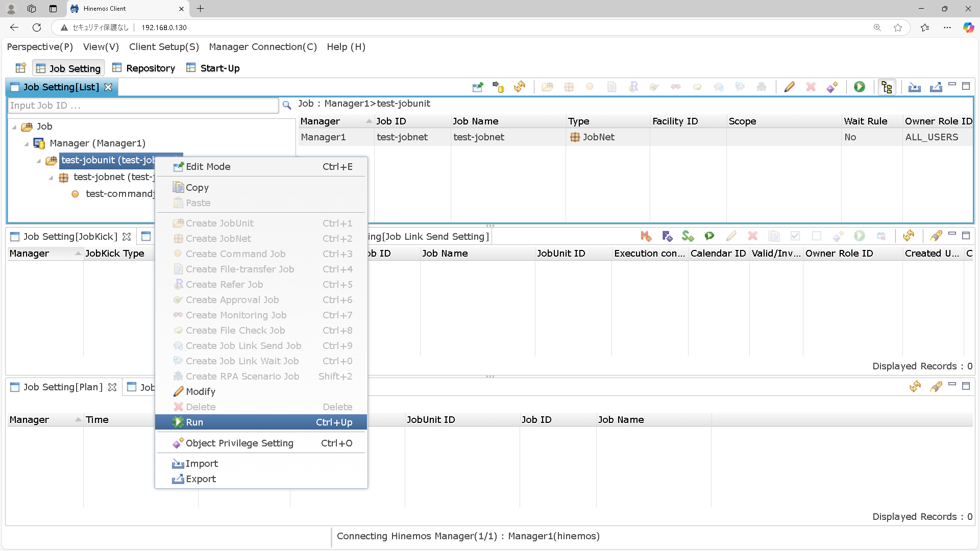This screenshot has height=551, width=980.
Task: Click the orange M JobKick create icon
Action: [x=646, y=236]
